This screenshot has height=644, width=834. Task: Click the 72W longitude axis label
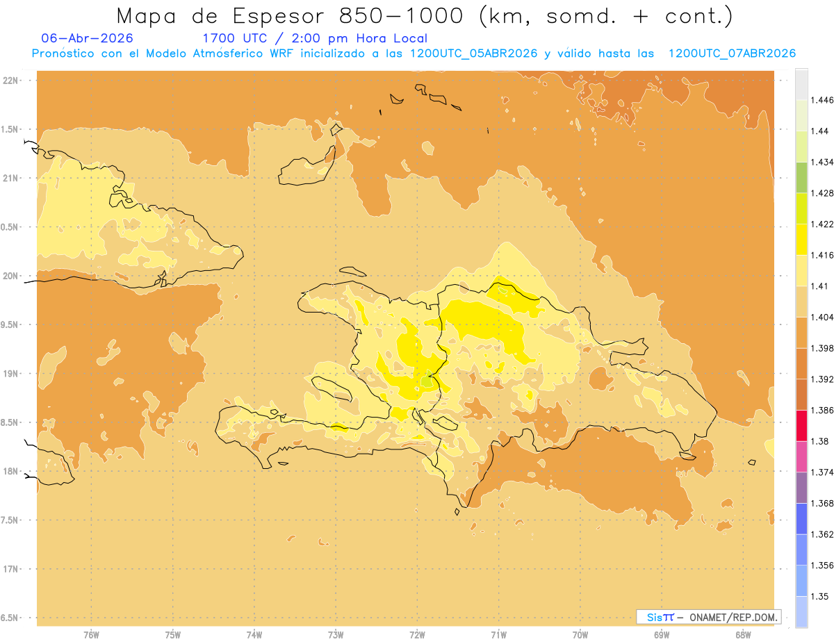(417, 634)
